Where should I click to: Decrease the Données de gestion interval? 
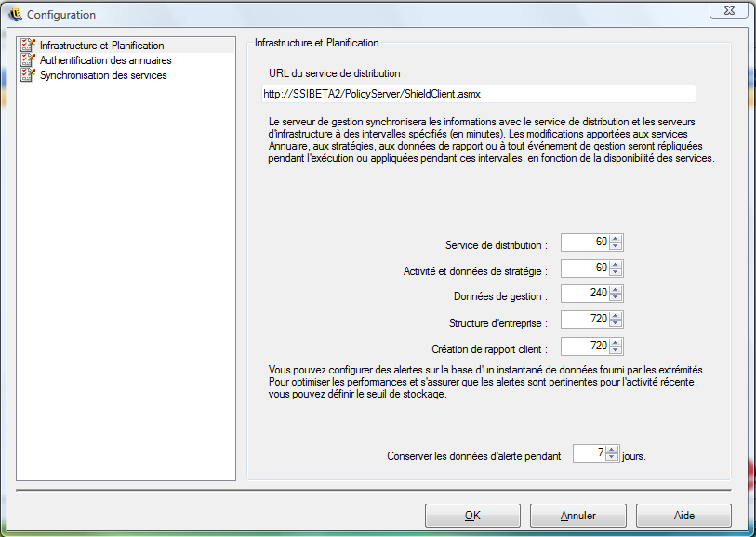tap(616, 296)
